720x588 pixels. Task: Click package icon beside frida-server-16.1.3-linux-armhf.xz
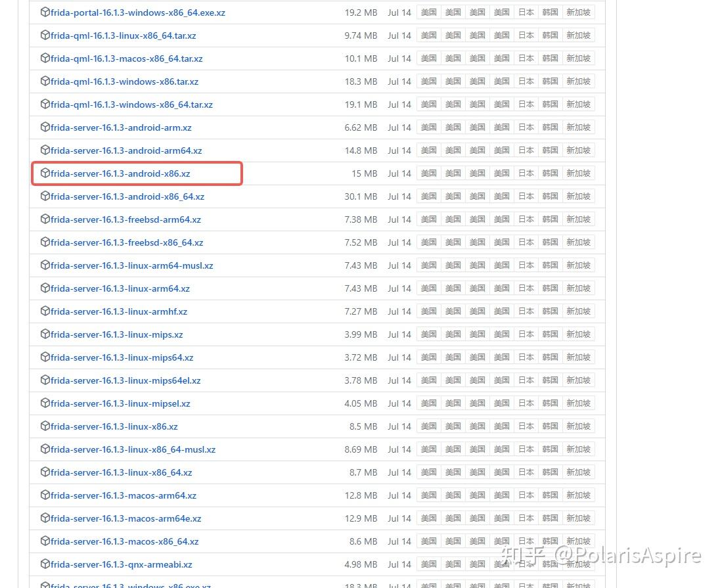pos(45,311)
